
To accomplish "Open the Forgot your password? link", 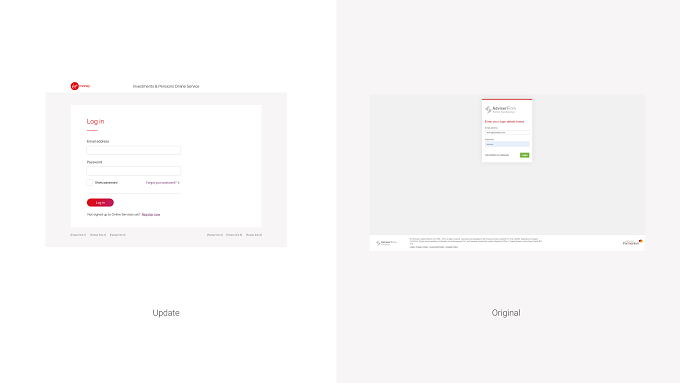I will point(163,183).
